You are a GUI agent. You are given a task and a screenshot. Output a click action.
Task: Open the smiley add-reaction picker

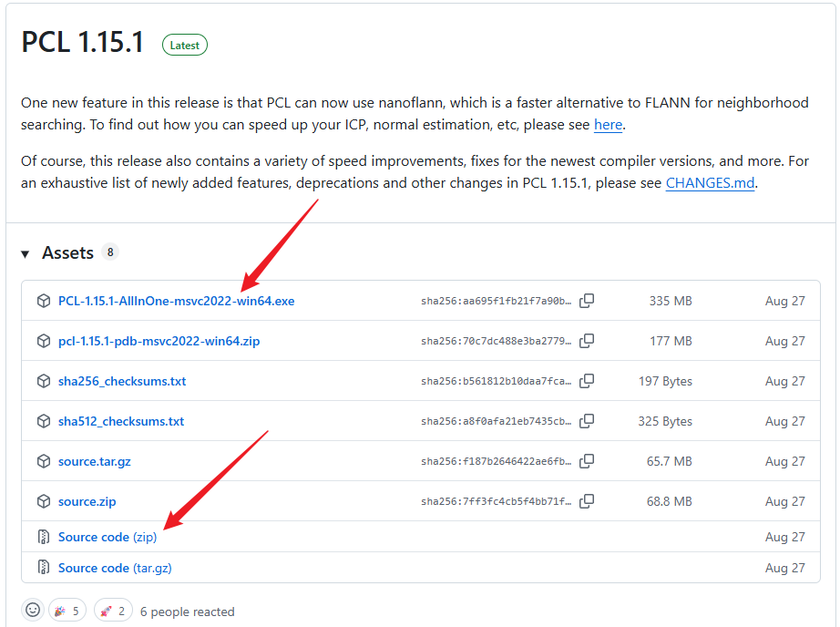(x=34, y=611)
